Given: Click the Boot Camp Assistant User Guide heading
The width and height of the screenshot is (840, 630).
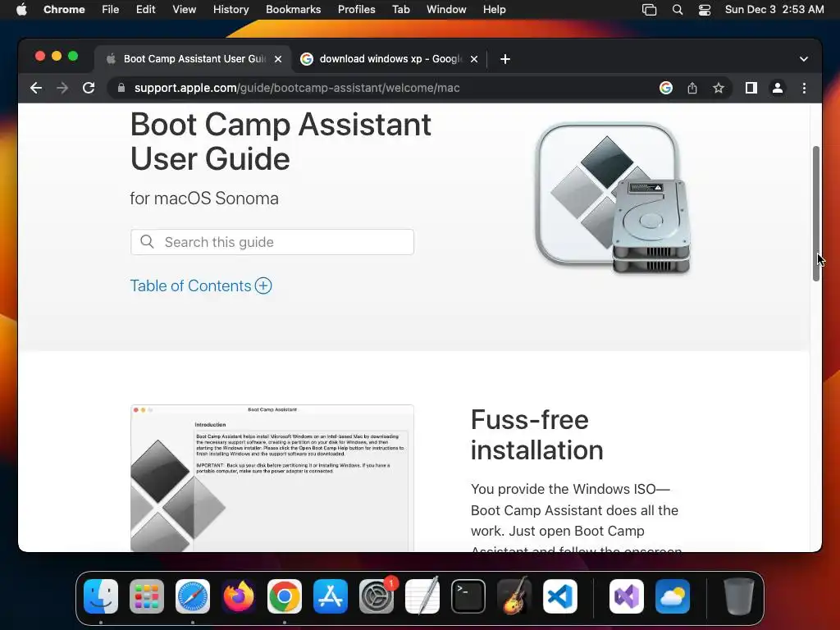Looking at the screenshot, I should pyautogui.click(x=281, y=141).
